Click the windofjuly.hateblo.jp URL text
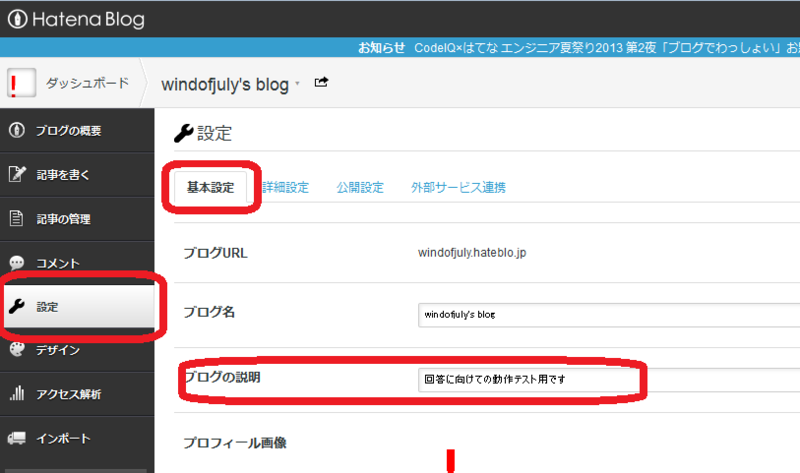The height and width of the screenshot is (473, 800). [x=472, y=253]
